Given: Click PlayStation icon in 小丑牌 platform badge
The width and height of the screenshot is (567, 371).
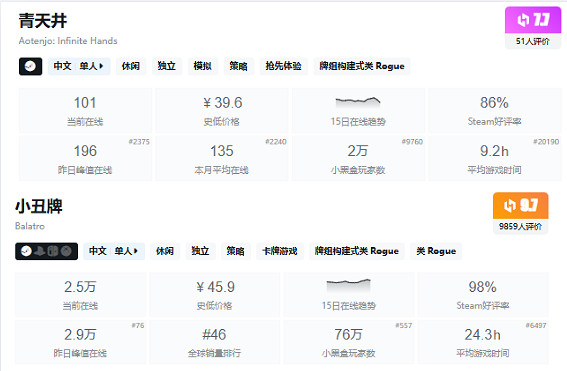Looking at the screenshot, I should tap(39, 251).
